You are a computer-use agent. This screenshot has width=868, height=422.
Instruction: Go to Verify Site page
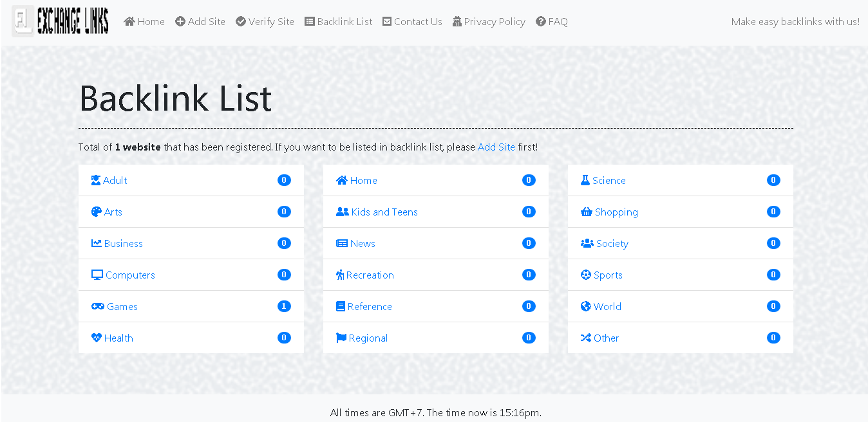[265, 21]
